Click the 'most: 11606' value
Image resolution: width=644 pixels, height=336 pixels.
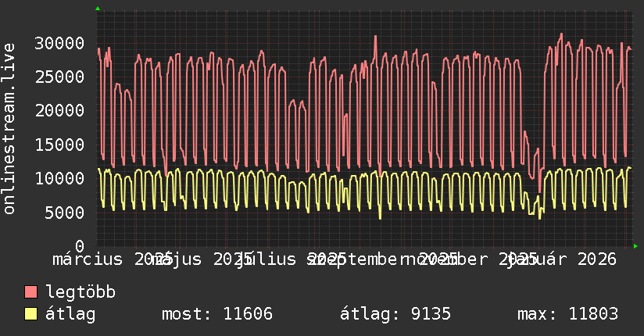[217, 314]
